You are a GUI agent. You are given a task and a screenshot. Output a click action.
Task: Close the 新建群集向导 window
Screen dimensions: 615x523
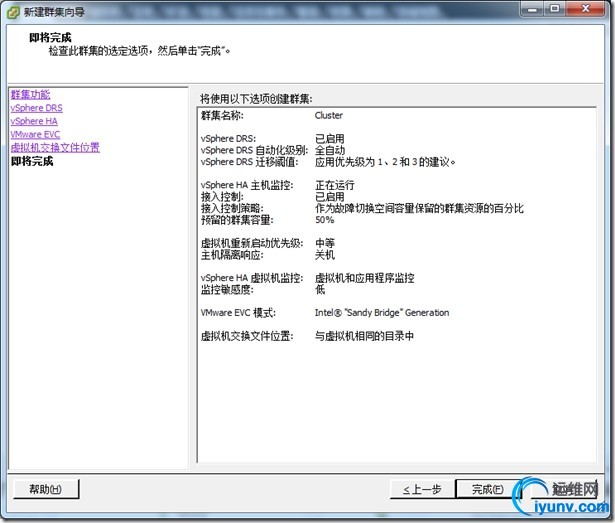tap(586, 9)
